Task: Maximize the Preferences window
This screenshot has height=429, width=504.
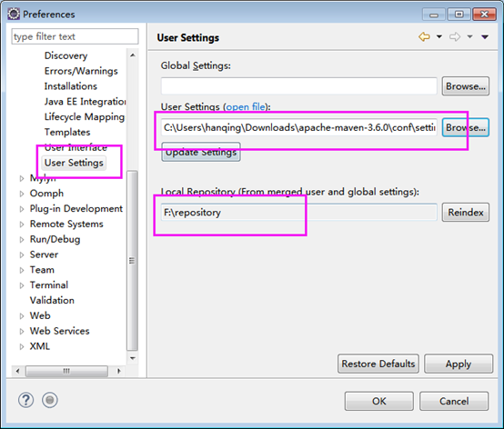Action: point(459,15)
